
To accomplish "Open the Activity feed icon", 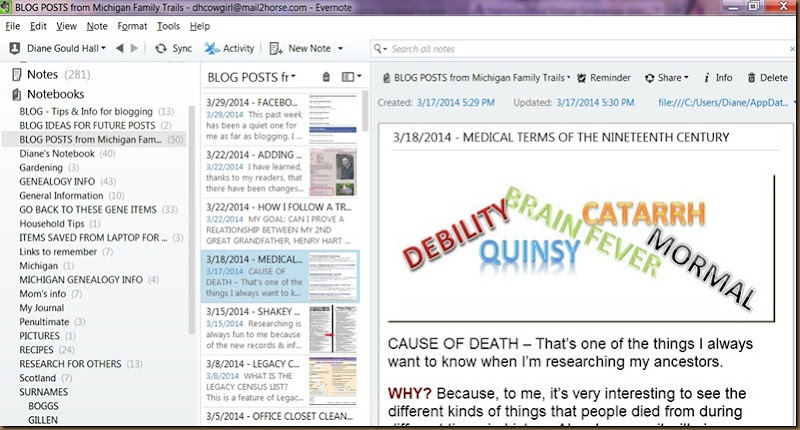I will (x=212, y=48).
